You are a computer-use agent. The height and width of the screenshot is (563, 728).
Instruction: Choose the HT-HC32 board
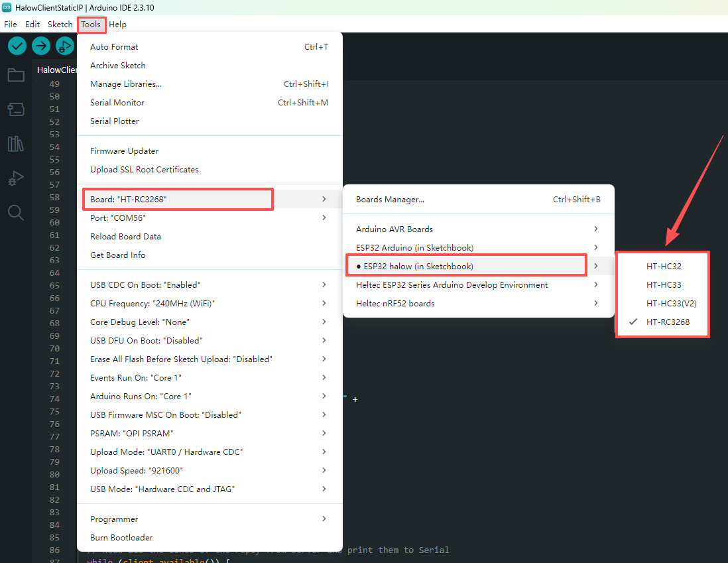662,266
